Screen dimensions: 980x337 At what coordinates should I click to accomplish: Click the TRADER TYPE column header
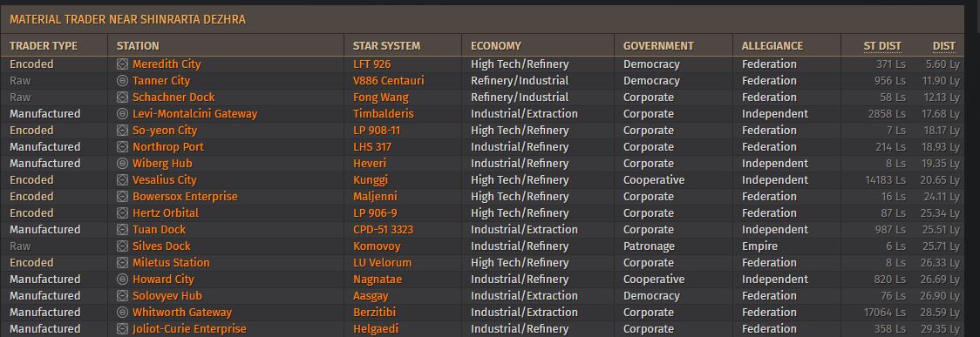(44, 45)
